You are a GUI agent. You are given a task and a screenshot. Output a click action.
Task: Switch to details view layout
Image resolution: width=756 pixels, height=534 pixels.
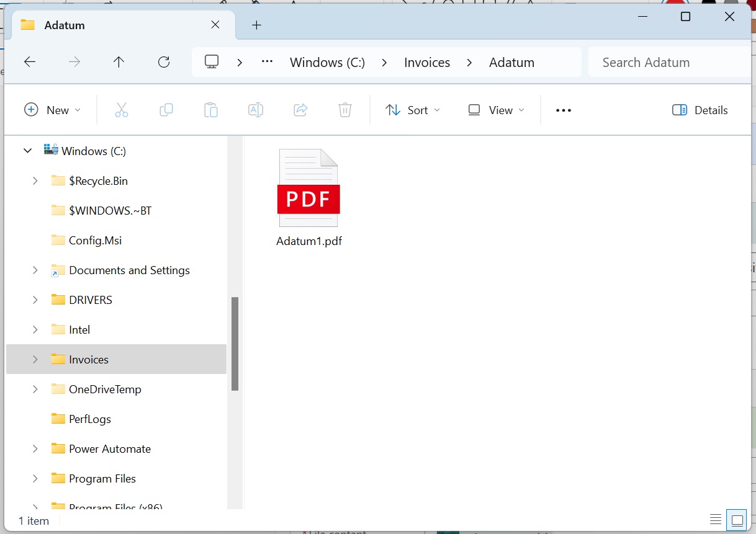(x=714, y=520)
